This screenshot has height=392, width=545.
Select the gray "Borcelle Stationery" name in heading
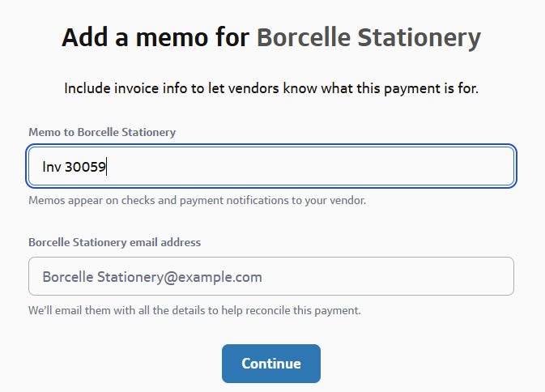tap(368, 37)
